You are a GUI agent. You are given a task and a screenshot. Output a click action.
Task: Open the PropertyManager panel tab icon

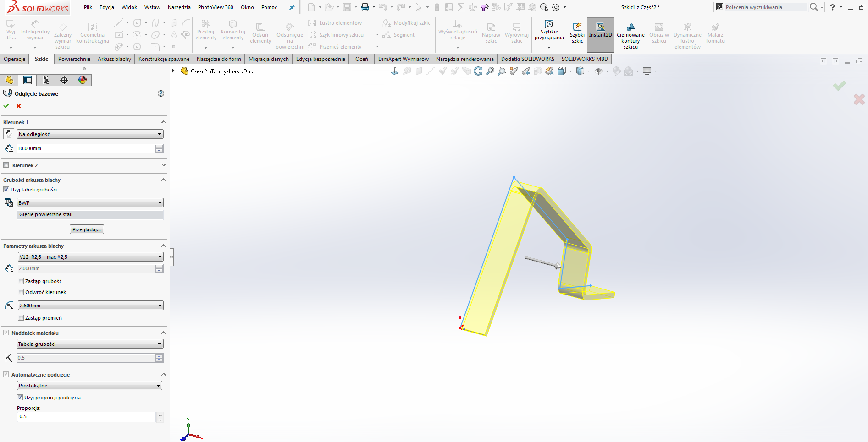pos(28,80)
